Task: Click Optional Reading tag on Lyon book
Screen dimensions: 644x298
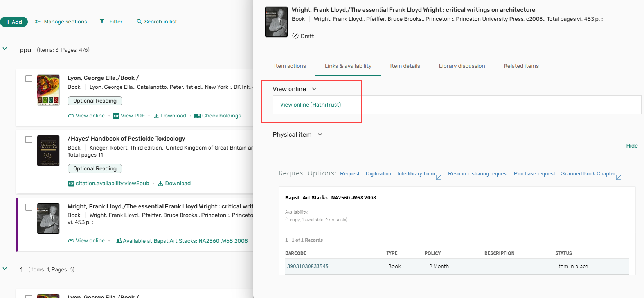Action: (x=95, y=101)
